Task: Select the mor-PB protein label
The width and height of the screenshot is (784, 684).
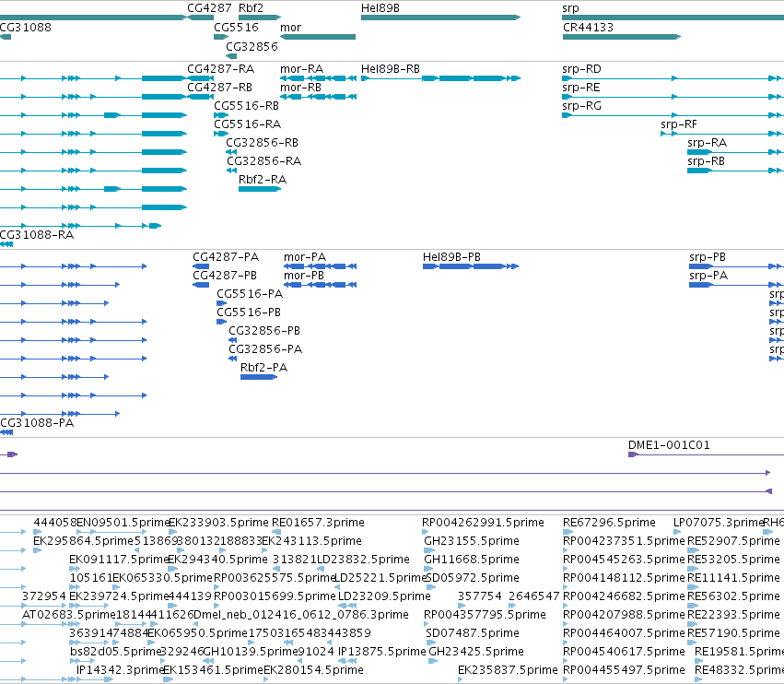Action: (303, 276)
